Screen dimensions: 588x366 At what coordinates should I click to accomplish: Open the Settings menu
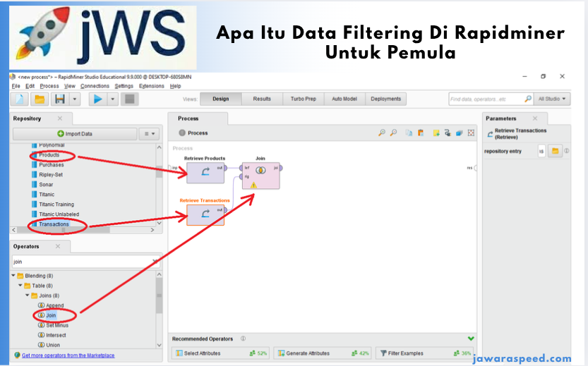coord(124,86)
